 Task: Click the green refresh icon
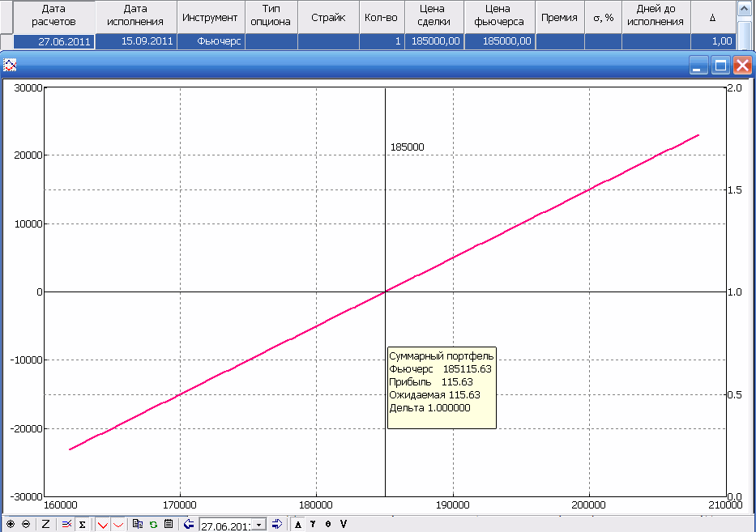click(153, 524)
